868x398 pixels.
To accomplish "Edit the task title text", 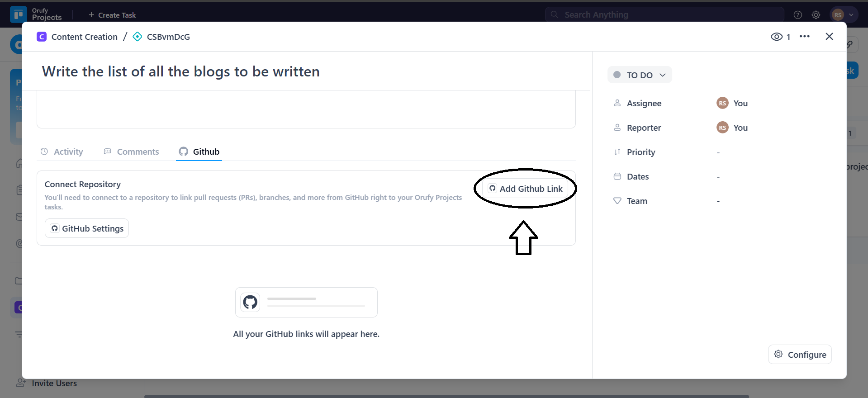I will click(x=181, y=71).
